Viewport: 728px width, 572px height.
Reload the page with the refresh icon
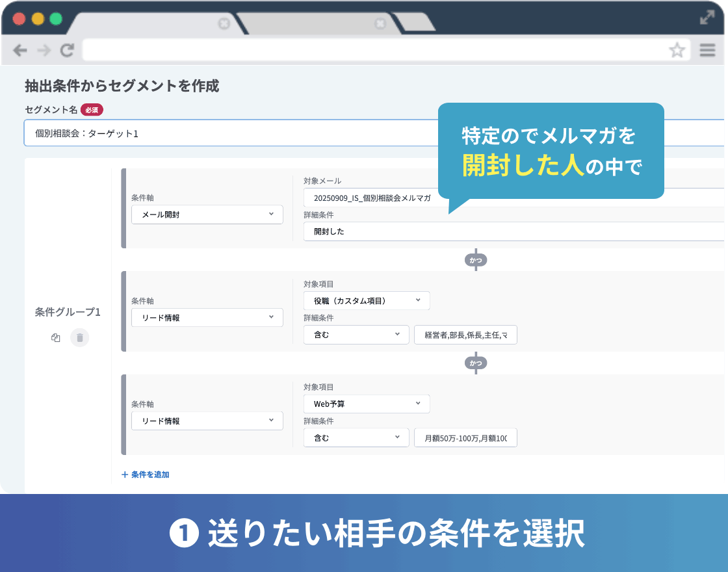coord(67,50)
